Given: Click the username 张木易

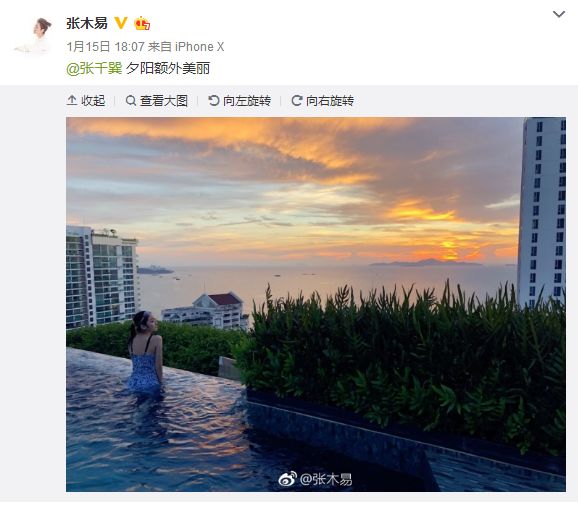Looking at the screenshot, I should [87, 23].
